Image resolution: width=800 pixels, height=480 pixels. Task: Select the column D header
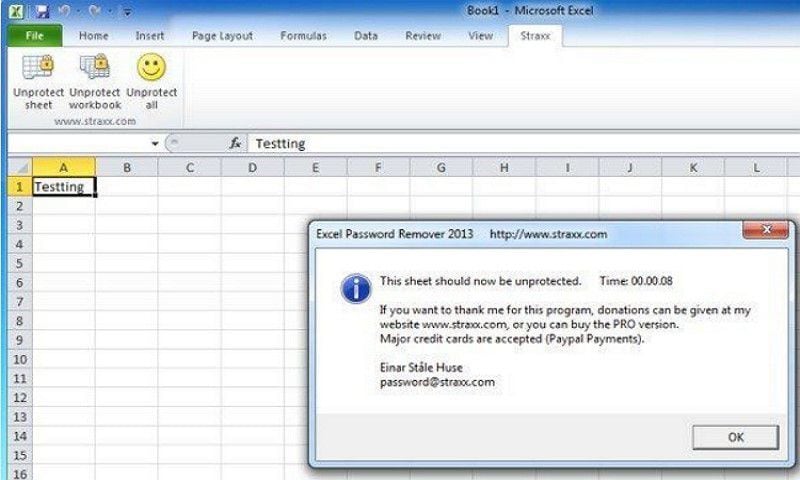click(x=252, y=167)
